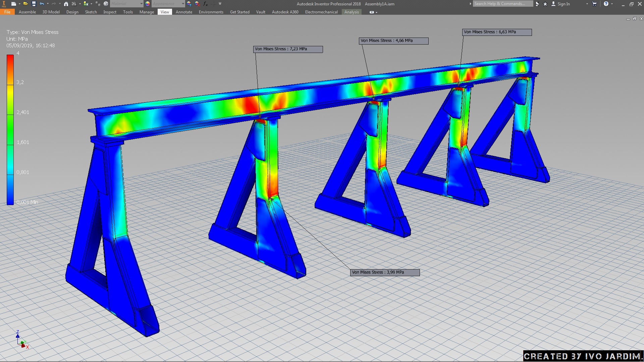644x362 pixels.
Task: Open the Material dropdown
Action: [141, 4]
